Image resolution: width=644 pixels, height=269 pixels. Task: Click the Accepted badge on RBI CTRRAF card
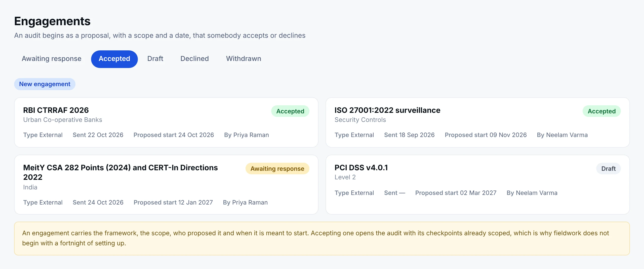click(290, 111)
